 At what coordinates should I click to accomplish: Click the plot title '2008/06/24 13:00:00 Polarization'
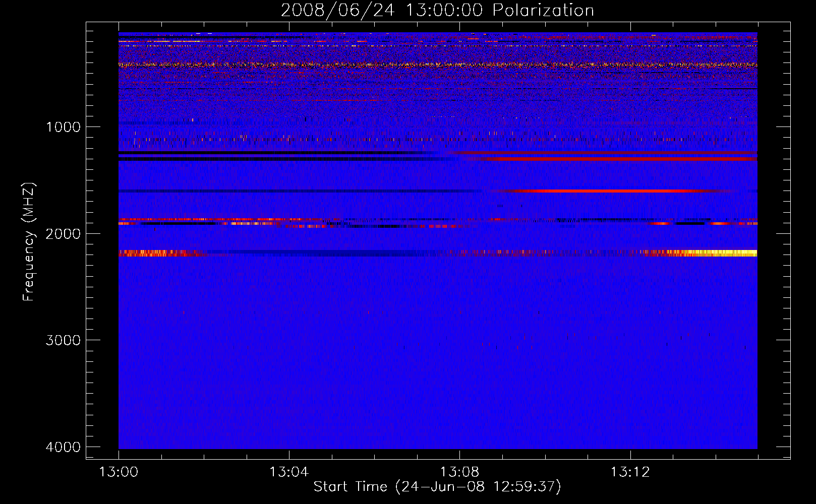(437, 10)
